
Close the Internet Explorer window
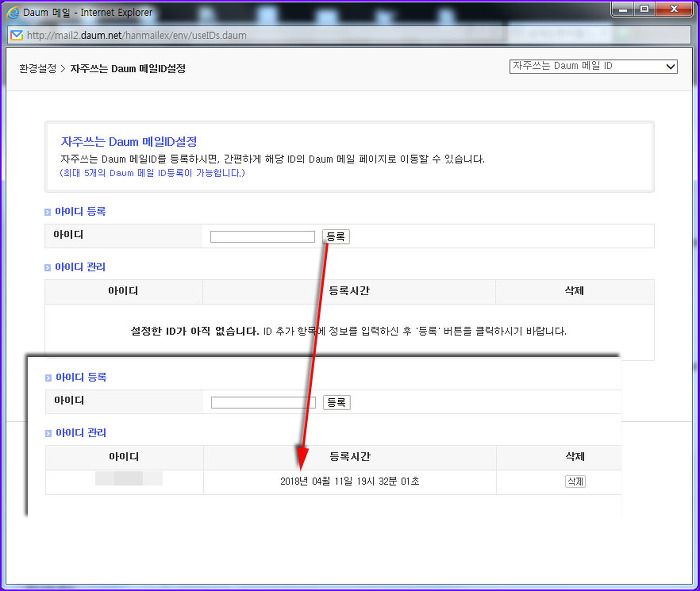pos(674,9)
